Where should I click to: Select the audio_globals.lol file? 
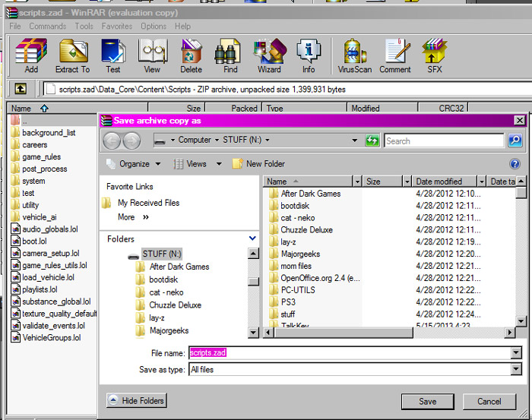point(50,229)
